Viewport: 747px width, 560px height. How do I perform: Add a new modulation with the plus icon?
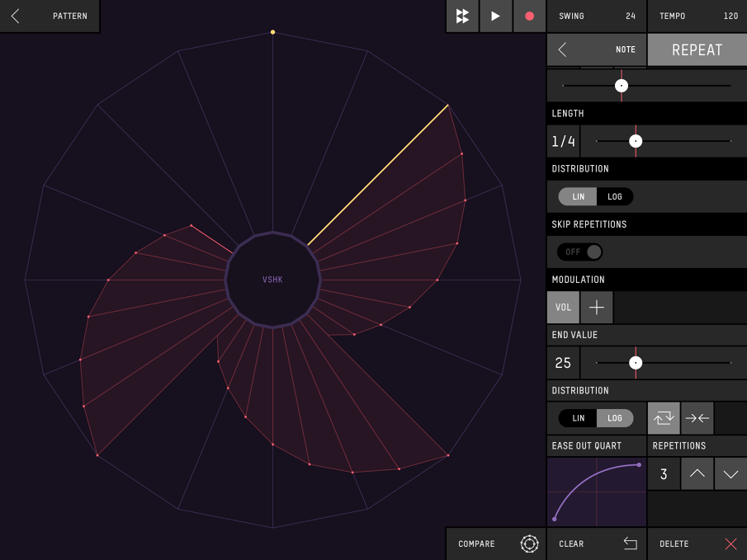pos(597,308)
